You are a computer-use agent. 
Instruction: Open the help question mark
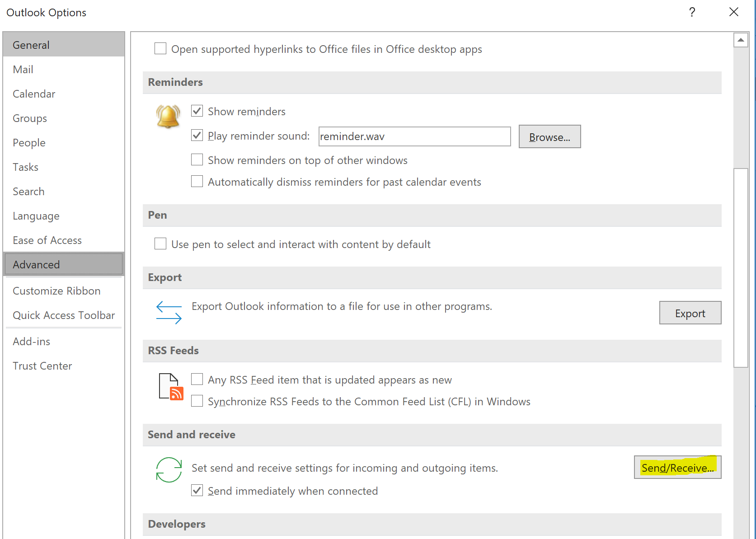[x=692, y=12]
